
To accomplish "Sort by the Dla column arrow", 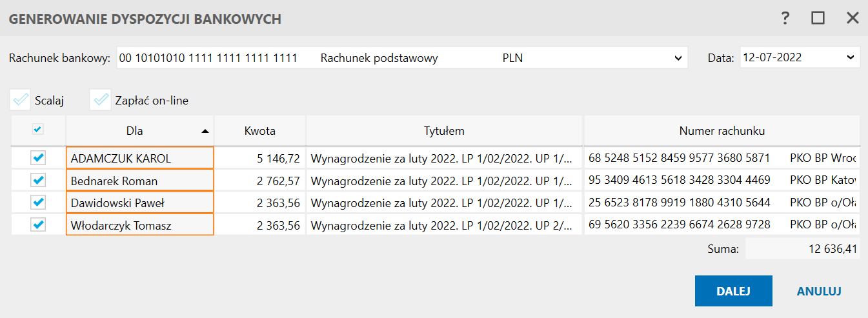I will tap(205, 132).
